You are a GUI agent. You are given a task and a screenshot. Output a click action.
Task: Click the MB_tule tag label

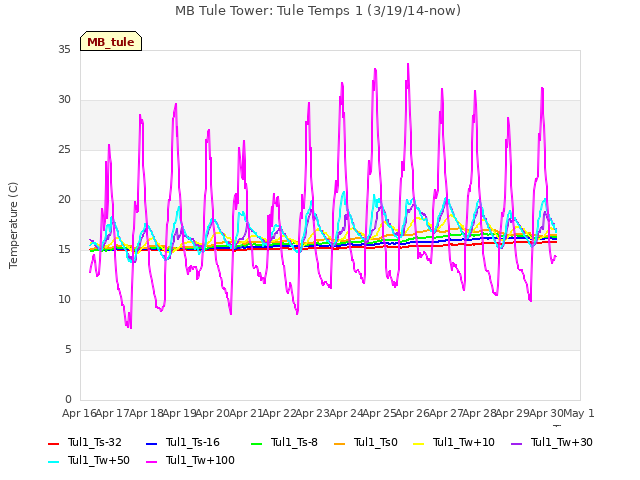tap(111, 42)
